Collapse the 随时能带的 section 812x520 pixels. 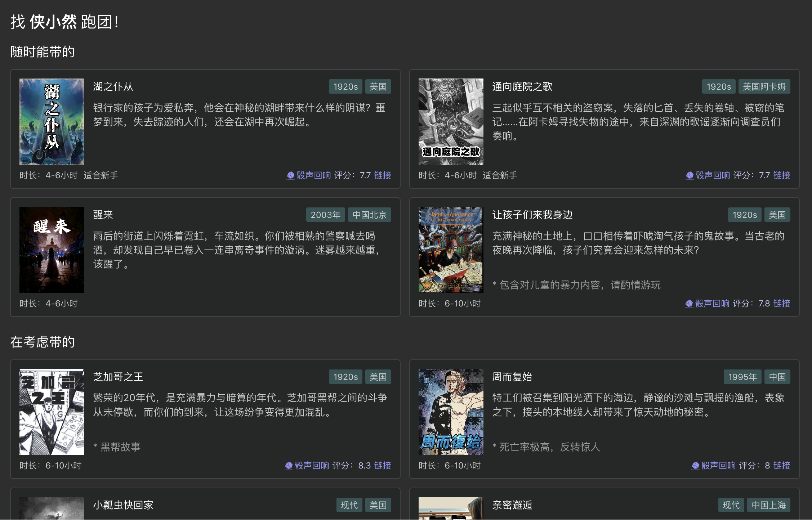(42, 52)
